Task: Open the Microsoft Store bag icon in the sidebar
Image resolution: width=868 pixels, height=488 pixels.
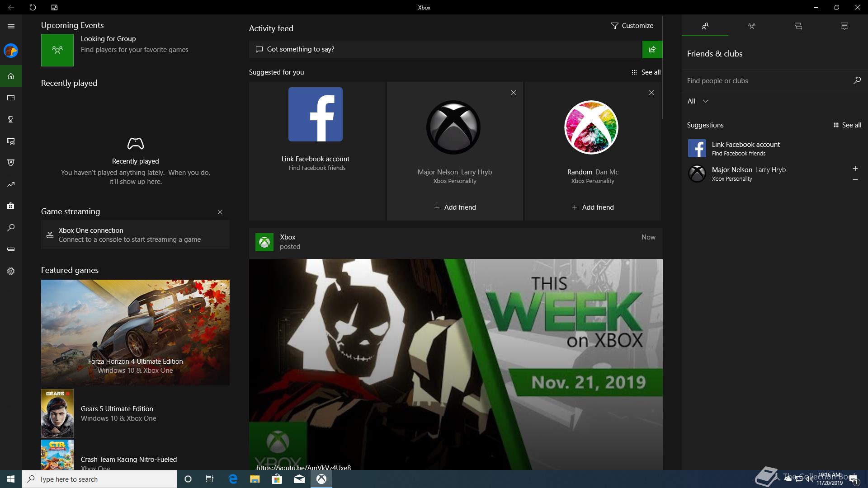Action: click(11, 206)
